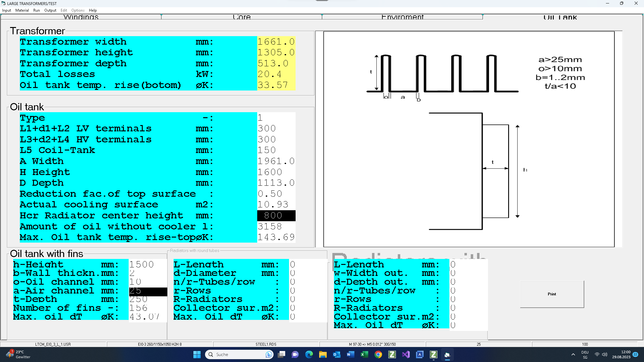Select the Number of fins value 156
Viewport: 644px width, 362px height.
pos(148,308)
